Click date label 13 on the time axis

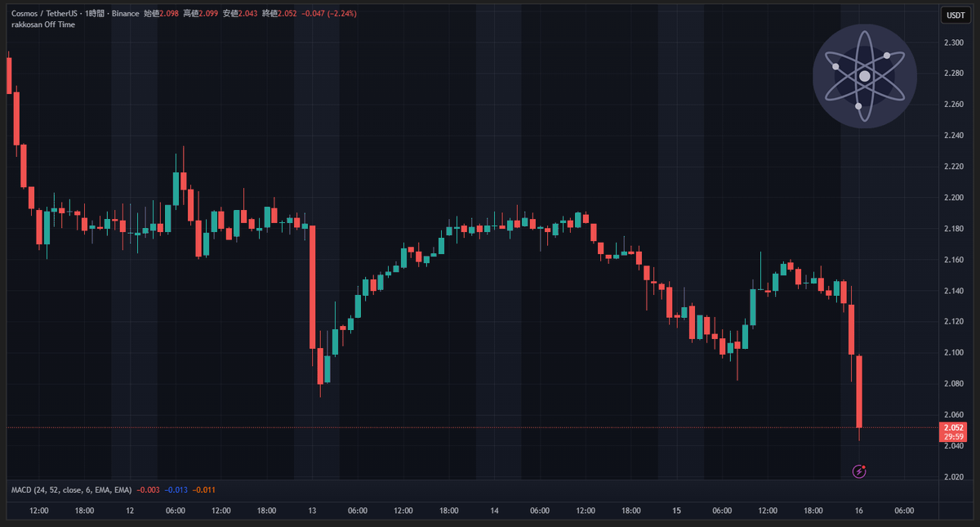click(x=312, y=511)
